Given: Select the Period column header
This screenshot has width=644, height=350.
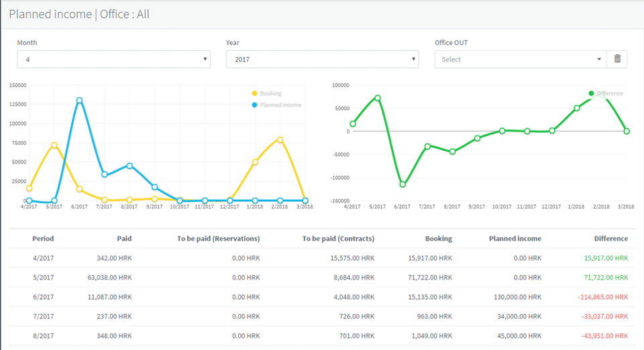Looking at the screenshot, I should coord(43,238).
